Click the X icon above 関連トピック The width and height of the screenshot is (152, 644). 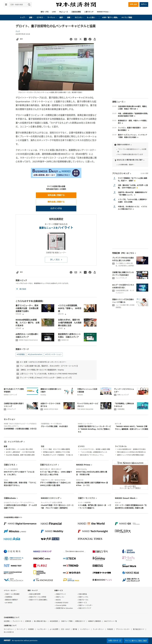(85, 272)
